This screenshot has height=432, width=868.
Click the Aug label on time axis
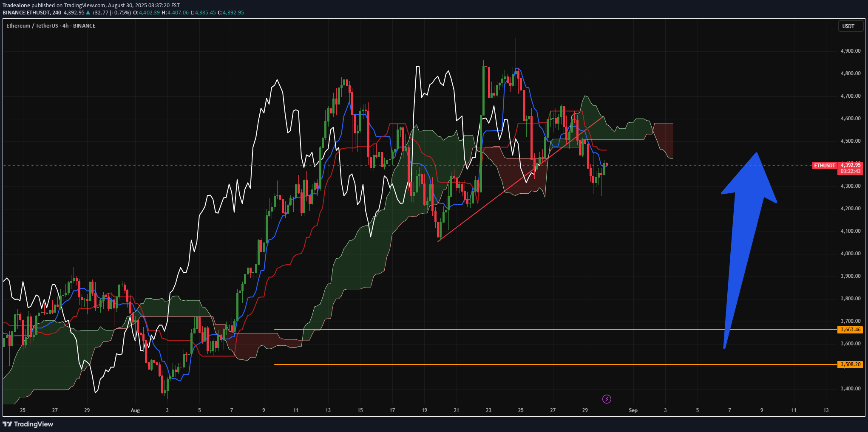[135, 410]
